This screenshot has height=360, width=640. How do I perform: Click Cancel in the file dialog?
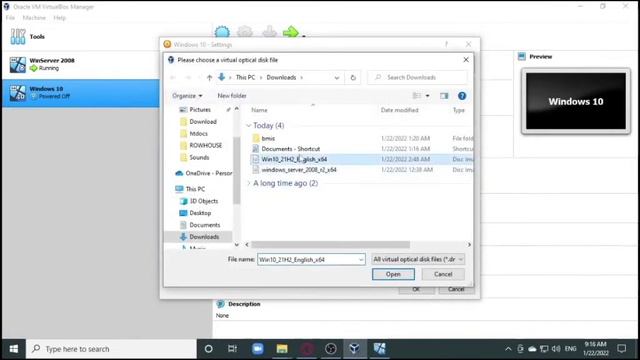click(x=443, y=274)
